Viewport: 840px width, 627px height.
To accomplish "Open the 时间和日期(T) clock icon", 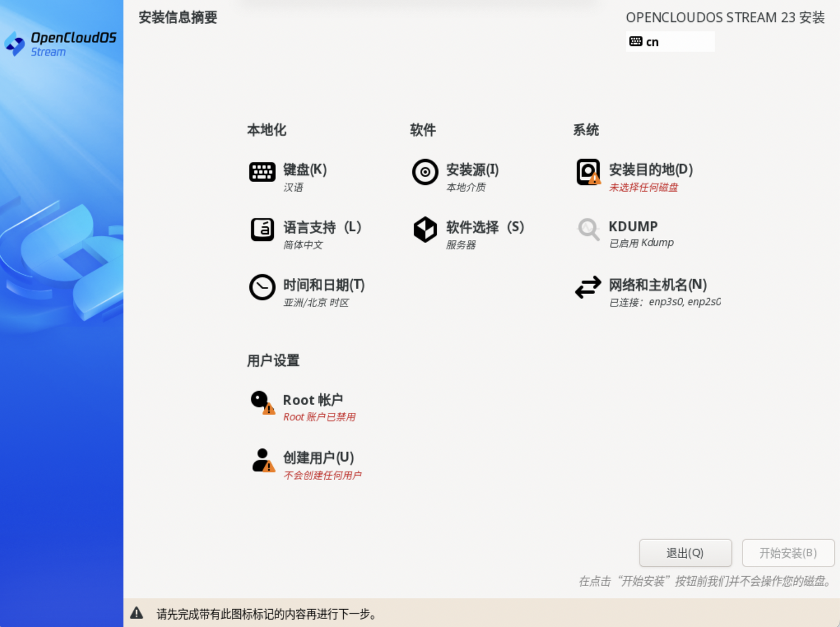I will point(262,287).
